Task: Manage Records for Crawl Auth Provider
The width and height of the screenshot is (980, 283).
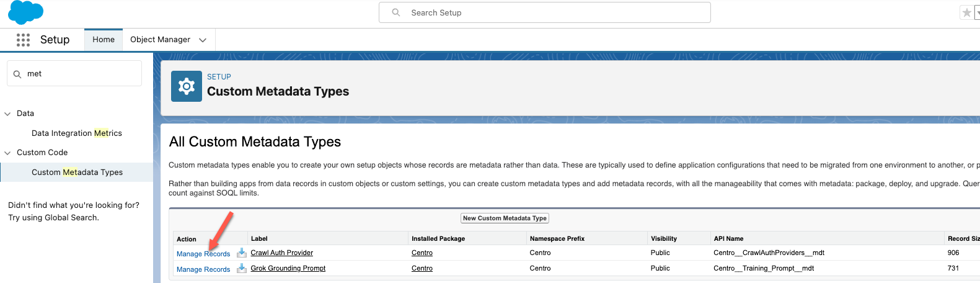Action: pos(203,254)
